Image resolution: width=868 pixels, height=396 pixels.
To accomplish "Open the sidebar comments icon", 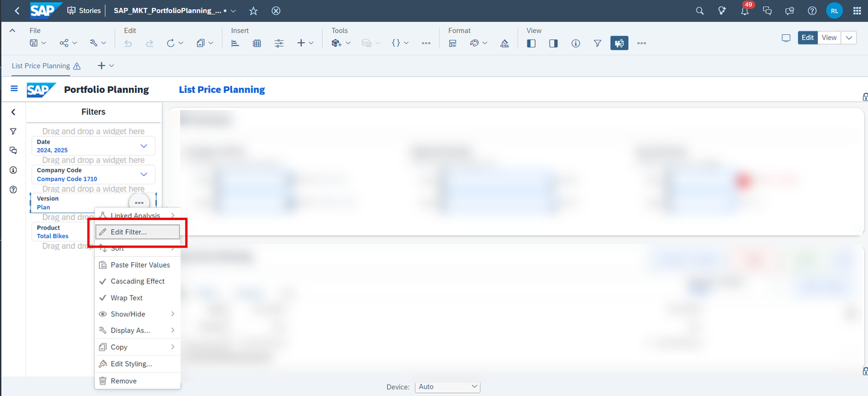I will (x=13, y=151).
